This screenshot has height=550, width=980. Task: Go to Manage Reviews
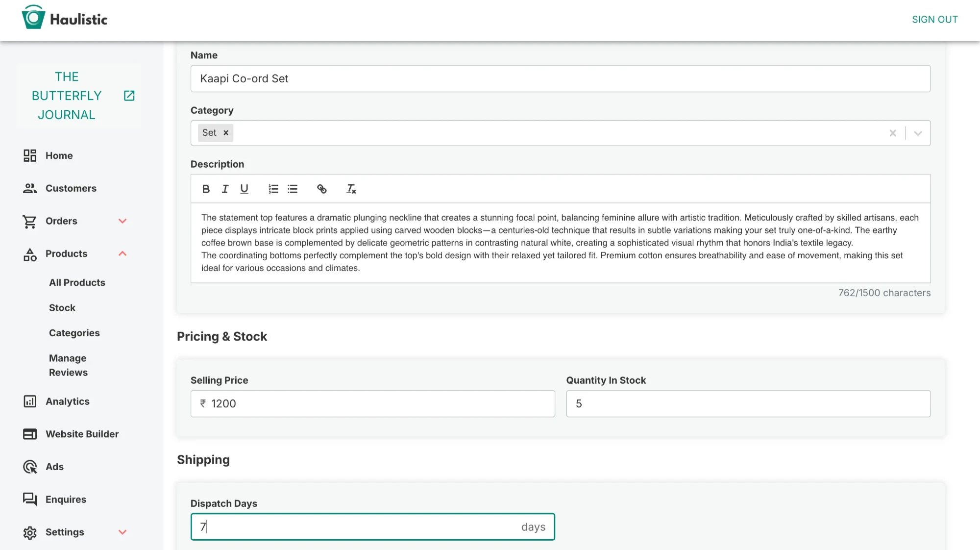68,365
